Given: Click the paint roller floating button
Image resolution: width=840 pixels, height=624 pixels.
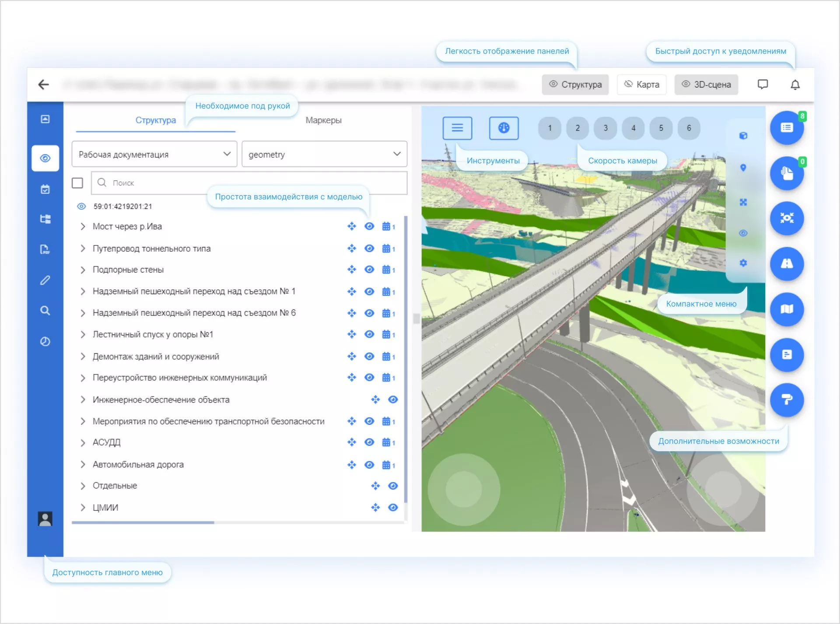Looking at the screenshot, I should pos(786,400).
